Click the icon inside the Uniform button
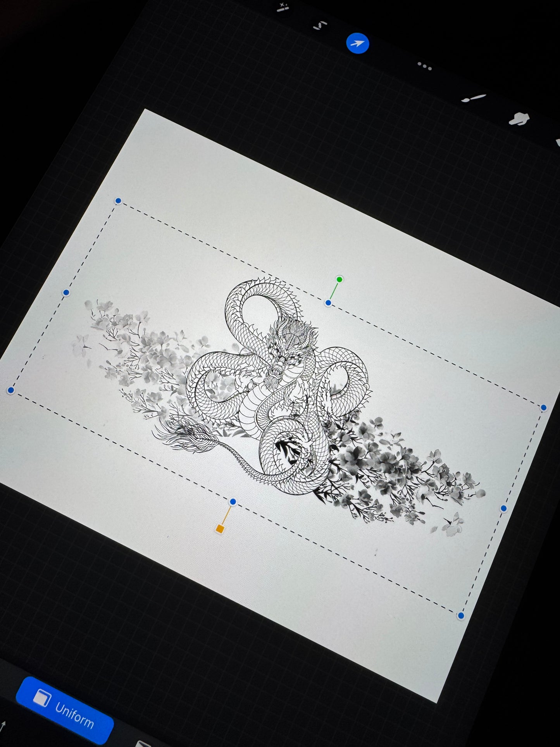 (41, 698)
